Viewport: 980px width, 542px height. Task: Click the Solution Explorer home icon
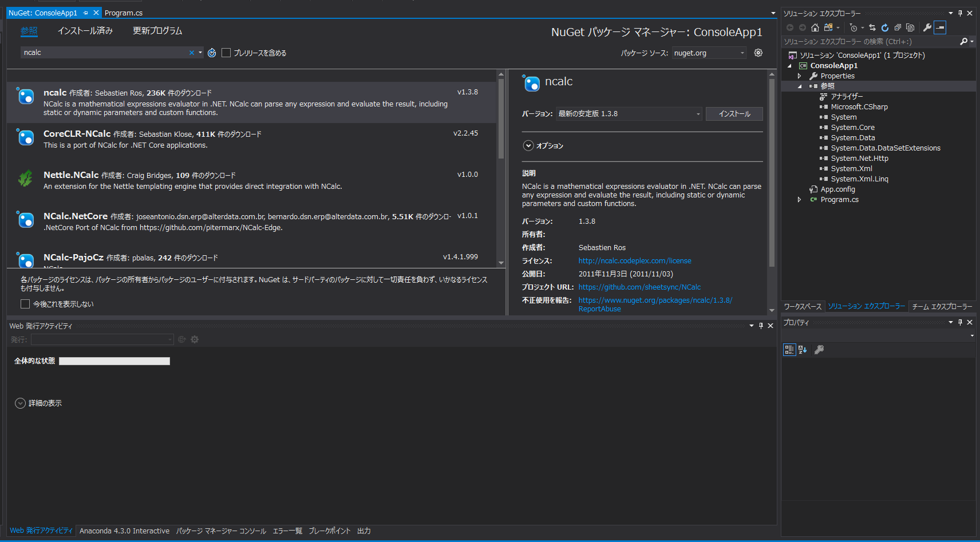(815, 27)
